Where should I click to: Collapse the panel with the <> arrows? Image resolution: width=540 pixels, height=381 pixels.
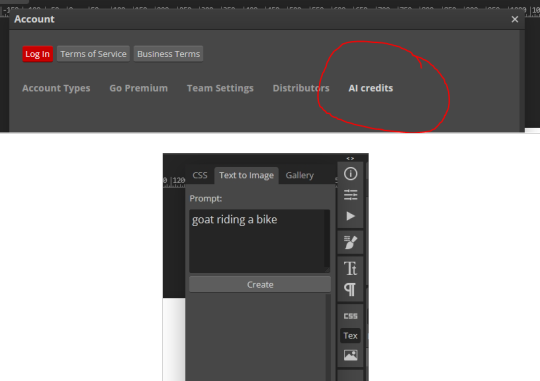click(350, 158)
